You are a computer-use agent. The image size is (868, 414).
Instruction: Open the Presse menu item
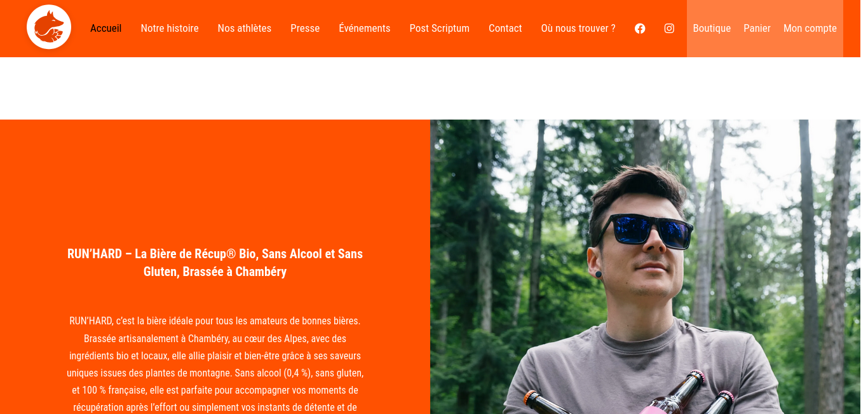point(305,29)
